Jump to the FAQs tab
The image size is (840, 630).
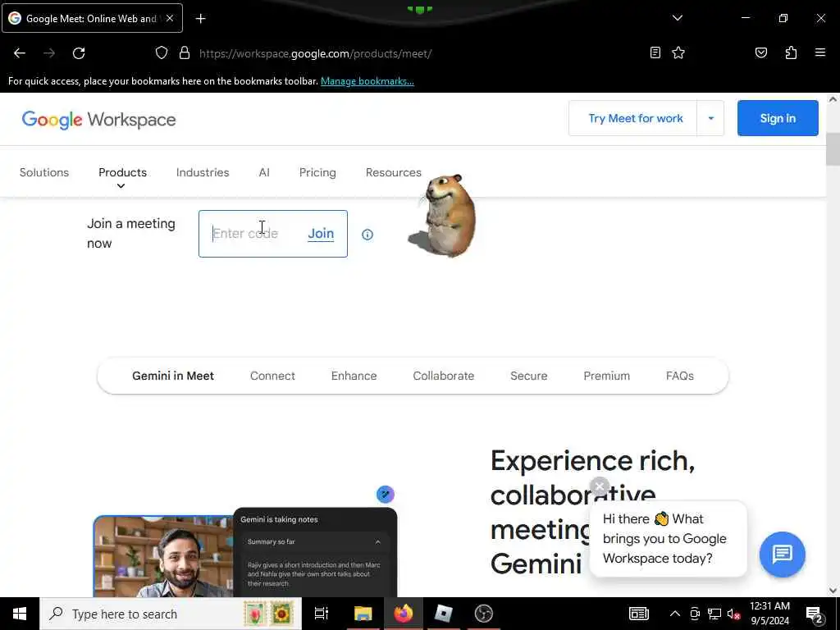coord(680,376)
